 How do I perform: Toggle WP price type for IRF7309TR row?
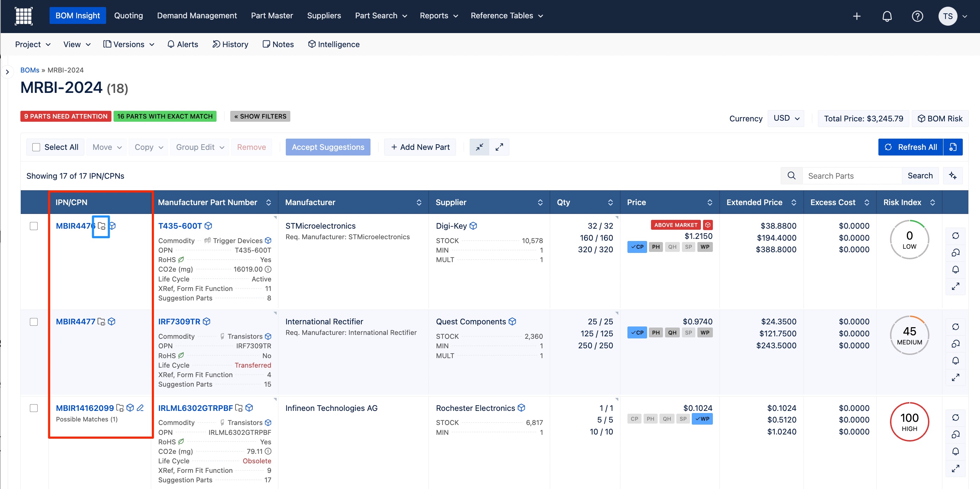705,332
